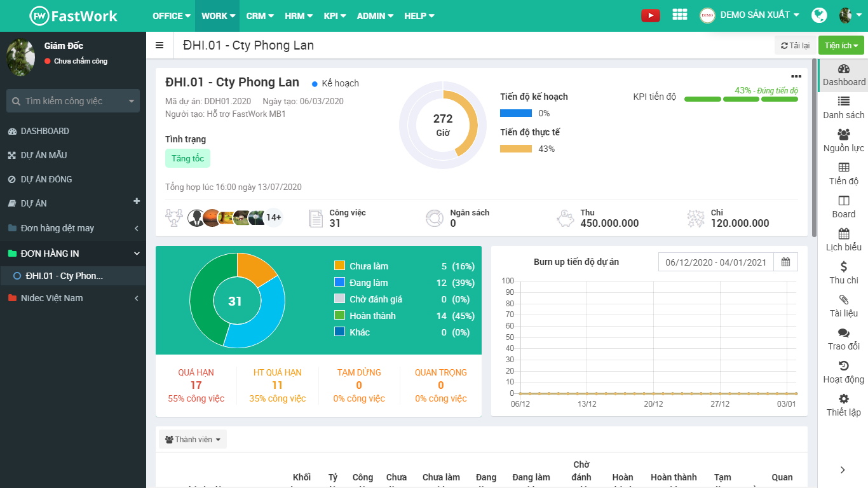Screen dimensions: 868x488
Task: Open the Nguồn lực resources view
Action: coord(844,142)
